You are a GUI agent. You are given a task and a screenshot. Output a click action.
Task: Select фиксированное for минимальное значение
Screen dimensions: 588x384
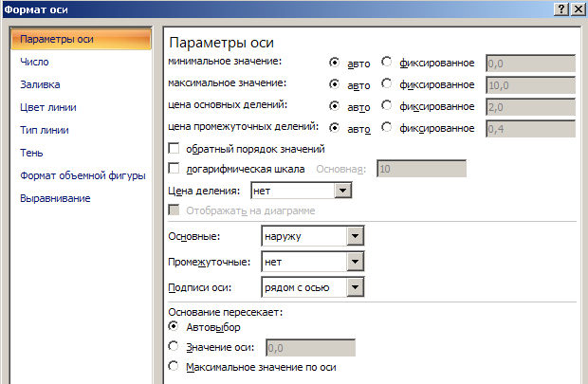click(x=387, y=62)
